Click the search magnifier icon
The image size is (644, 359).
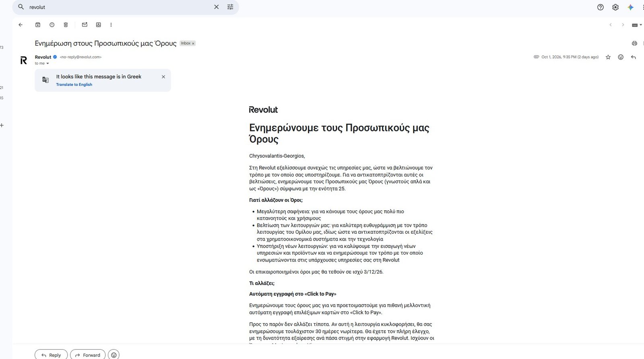point(21,7)
